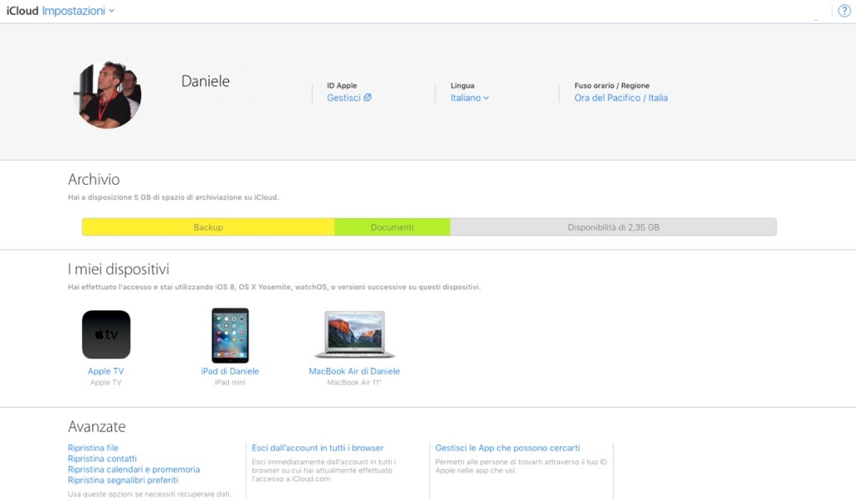This screenshot has height=504, width=856.
Task: Click Ripristina calendari e promemoria
Action: [134, 469]
